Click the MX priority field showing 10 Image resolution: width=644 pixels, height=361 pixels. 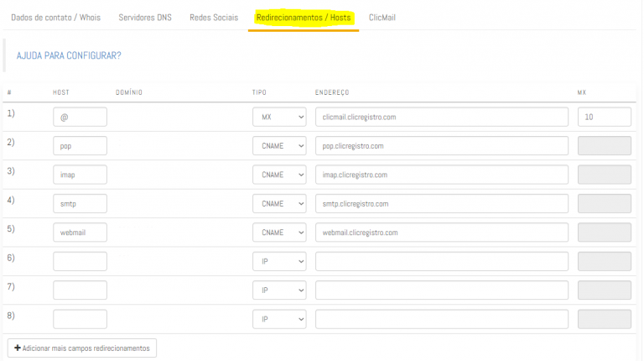click(604, 118)
